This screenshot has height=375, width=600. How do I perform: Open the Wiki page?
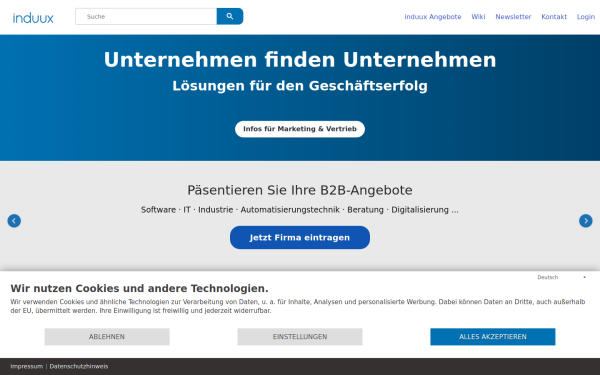[x=478, y=17]
